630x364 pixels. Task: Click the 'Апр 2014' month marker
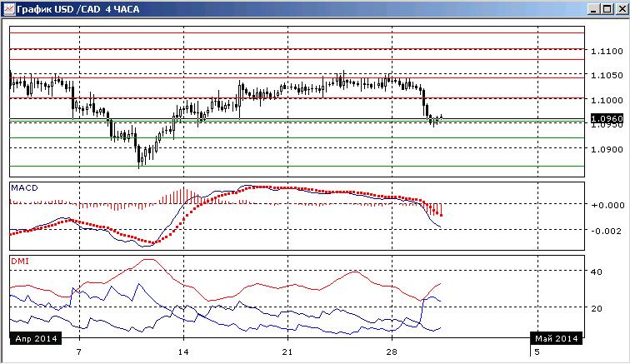pyautogui.click(x=36, y=339)
